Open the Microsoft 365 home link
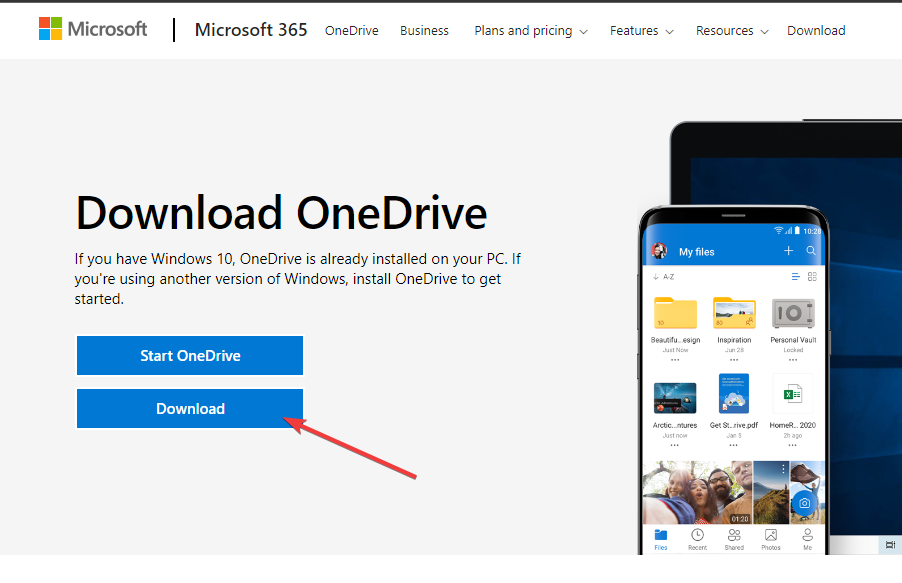This screenshot has height=583, width=902. pyautogui.click(x=251, y=30)
